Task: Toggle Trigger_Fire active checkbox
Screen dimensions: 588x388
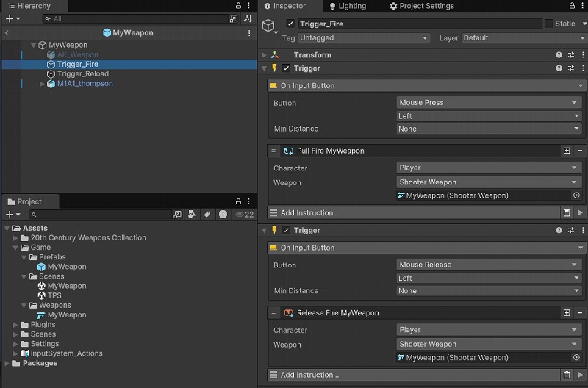Action: point(290,24)
